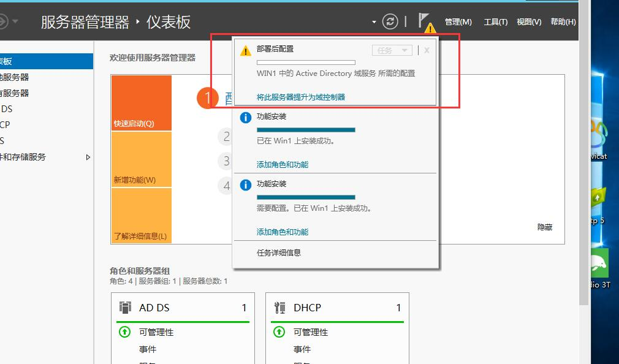Open the AD DS tile header

coord(183,308)
